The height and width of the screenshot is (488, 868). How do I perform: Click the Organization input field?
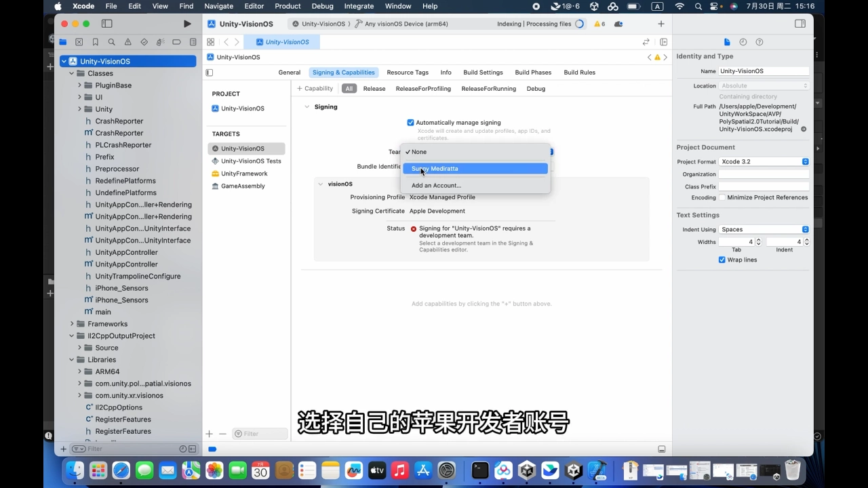point(764,174)
